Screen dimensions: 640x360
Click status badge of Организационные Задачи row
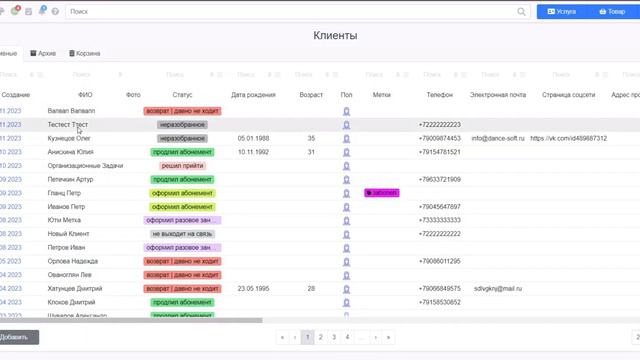182,166
